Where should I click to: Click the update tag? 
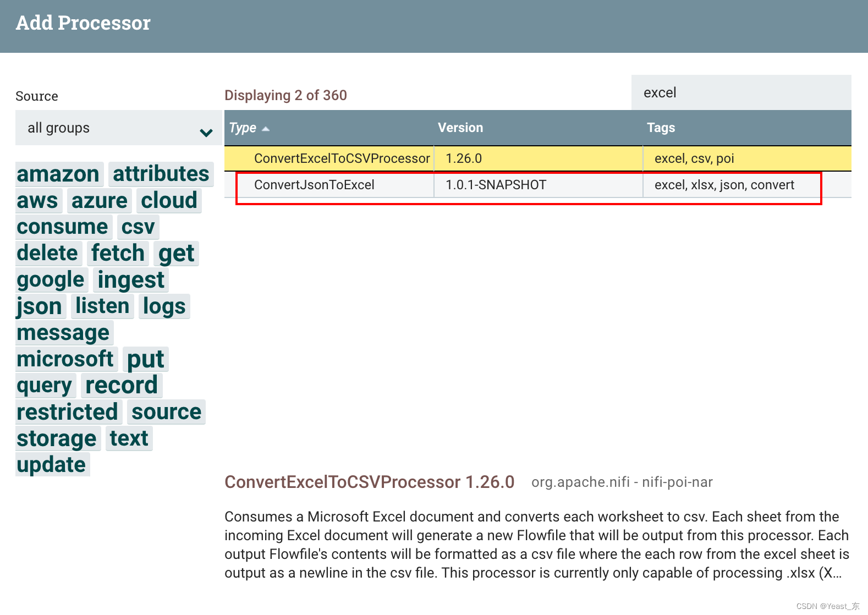(51, 465)
